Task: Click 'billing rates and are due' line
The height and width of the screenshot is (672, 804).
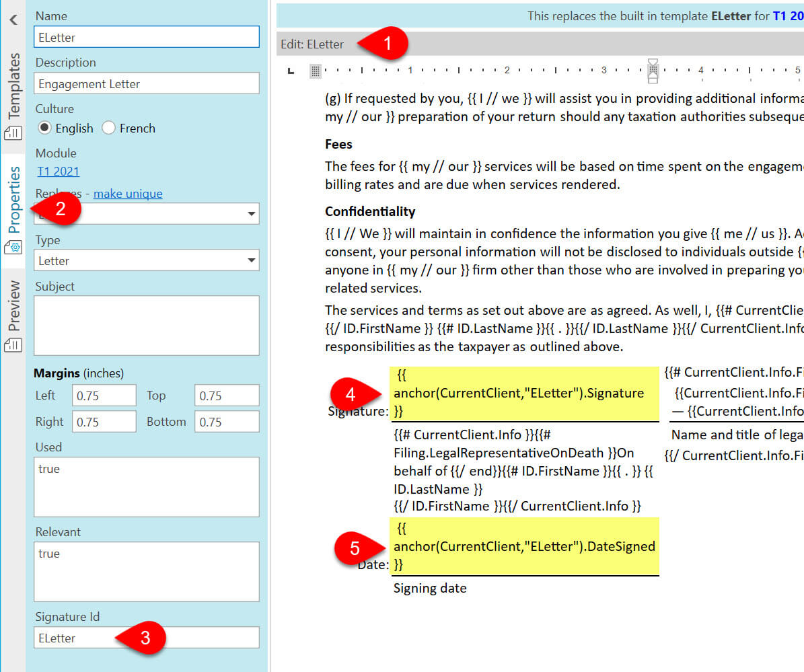Action: 472,184
